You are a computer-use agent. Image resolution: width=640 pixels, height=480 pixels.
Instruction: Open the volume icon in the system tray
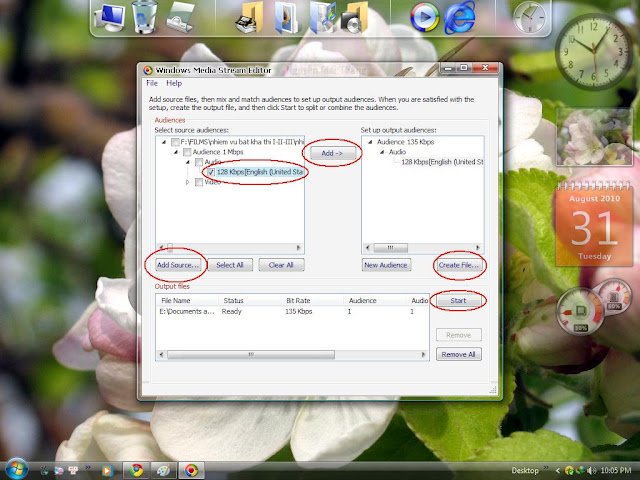pos(591,471)
